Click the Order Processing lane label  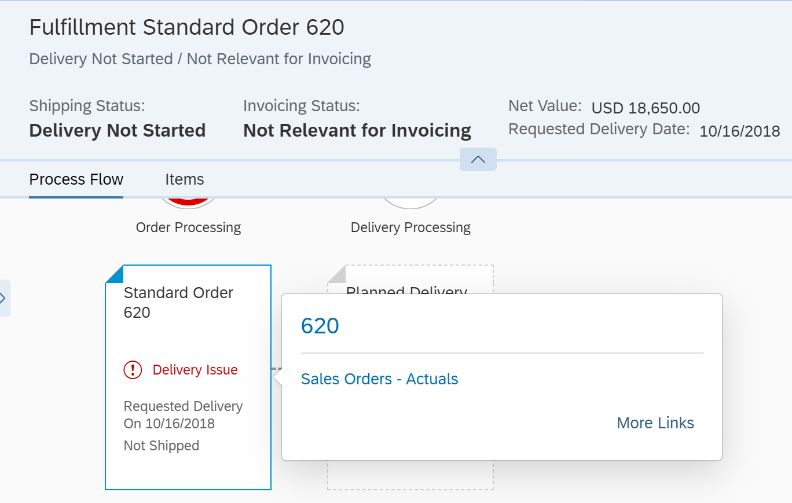(x=188, y=227)
